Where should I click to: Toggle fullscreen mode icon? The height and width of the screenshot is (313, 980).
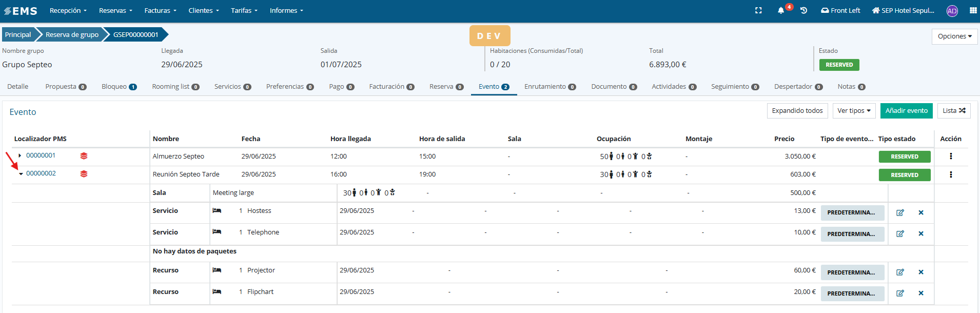758,10
